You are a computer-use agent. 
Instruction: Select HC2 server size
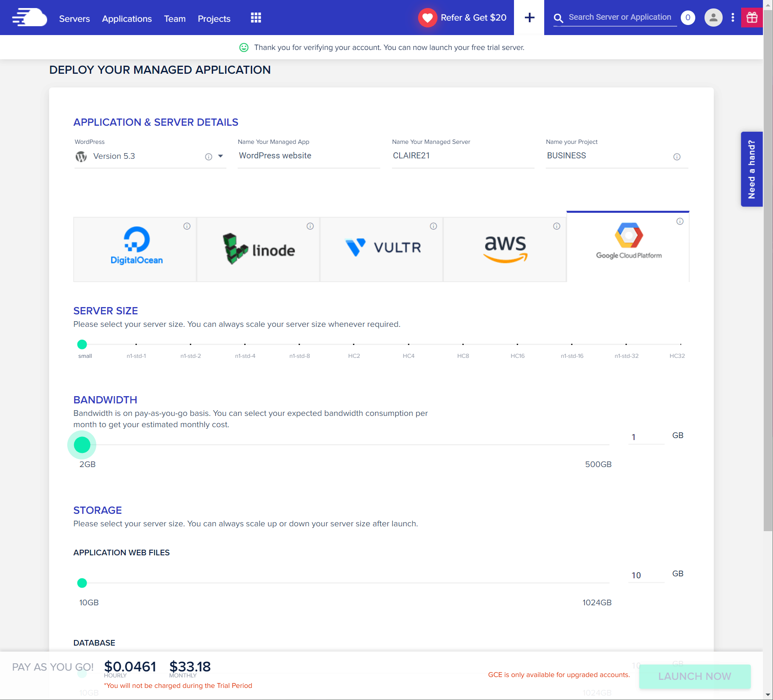pos(354,356)
